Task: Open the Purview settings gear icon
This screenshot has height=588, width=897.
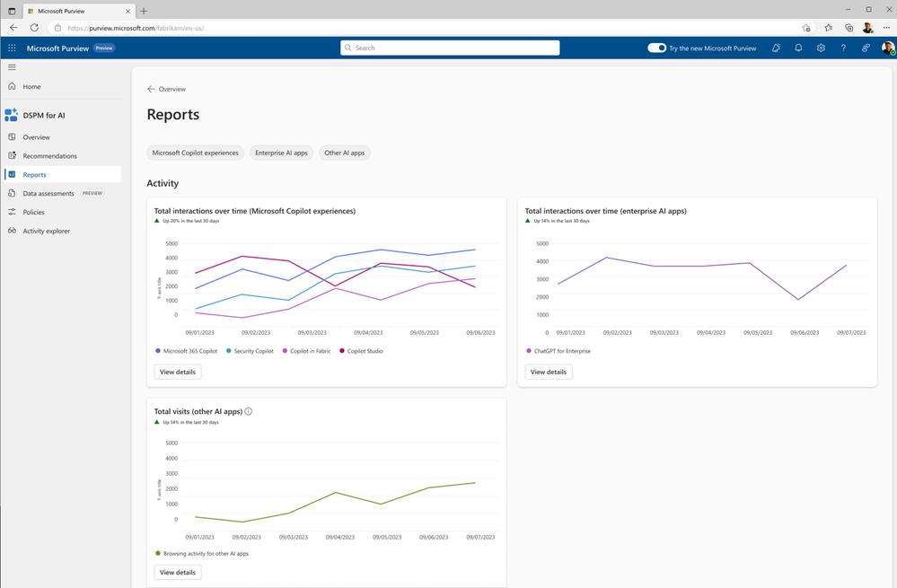Action: [821, 48]
